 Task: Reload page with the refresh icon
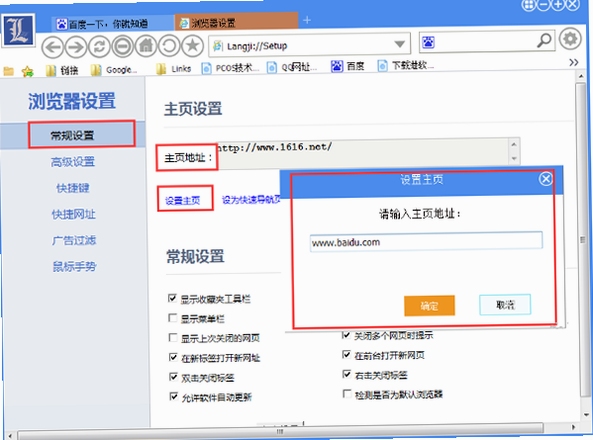(99, 47)
